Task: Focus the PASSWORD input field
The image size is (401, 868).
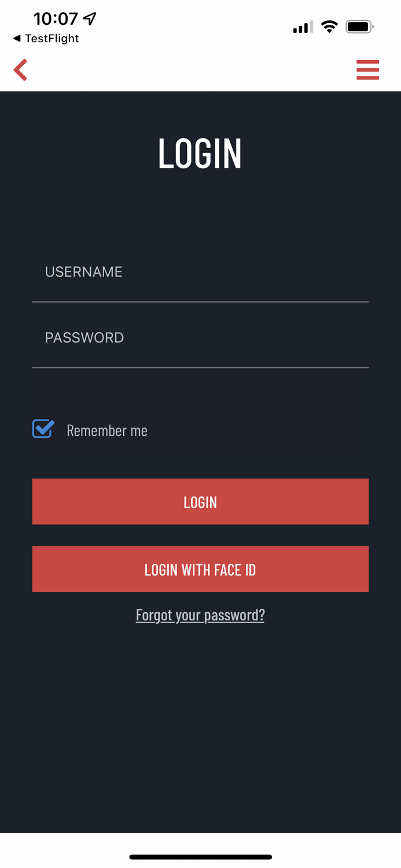Action: [200, 337]
